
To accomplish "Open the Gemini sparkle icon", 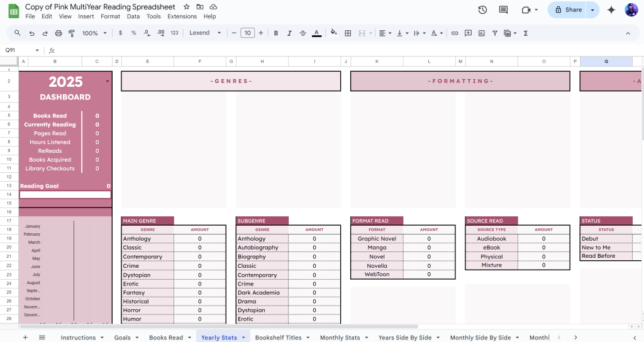I will (x=611, y=10).
